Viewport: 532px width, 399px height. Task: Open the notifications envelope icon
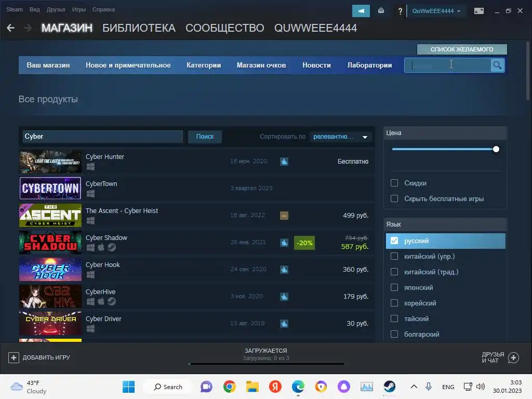click(x=381, y=11)
